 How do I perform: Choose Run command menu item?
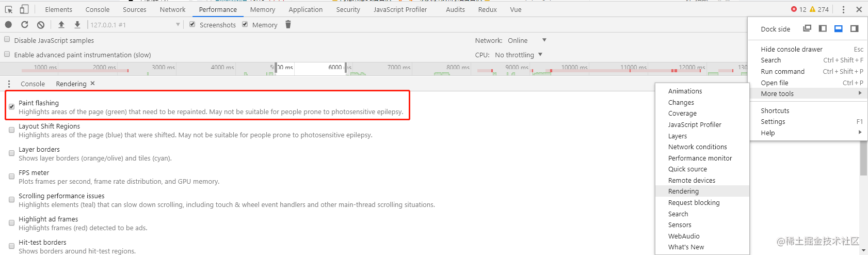[x=808, y=71]
